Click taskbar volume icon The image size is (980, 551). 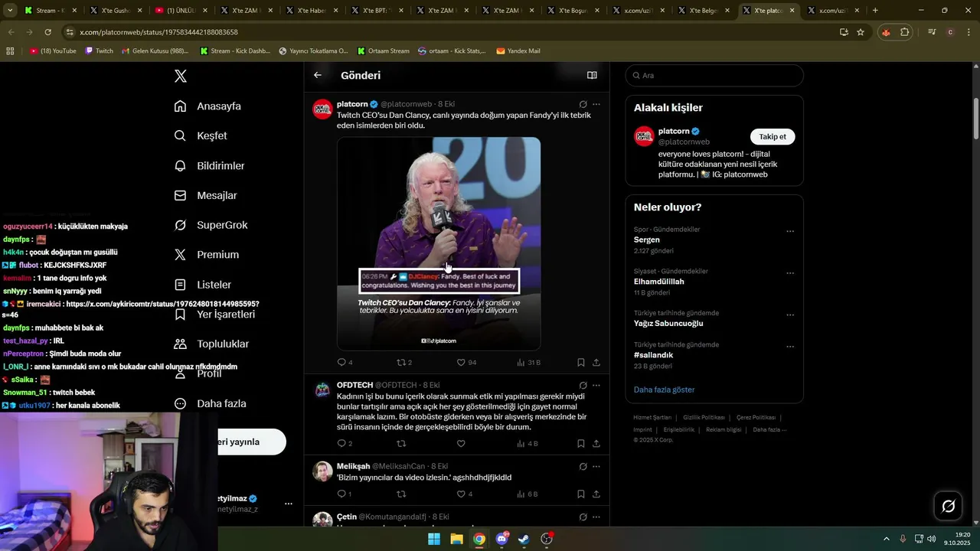click(x=932, y=539)
